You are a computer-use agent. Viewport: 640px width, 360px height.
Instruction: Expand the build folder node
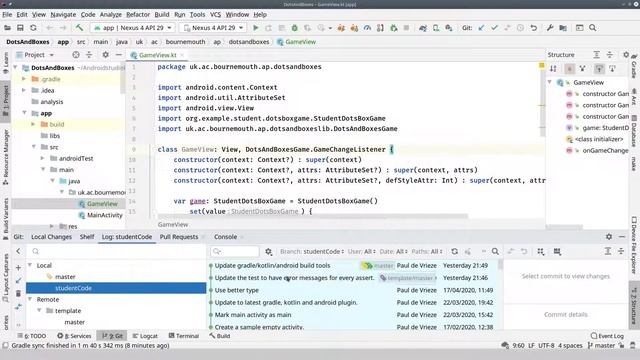[33, 124]
